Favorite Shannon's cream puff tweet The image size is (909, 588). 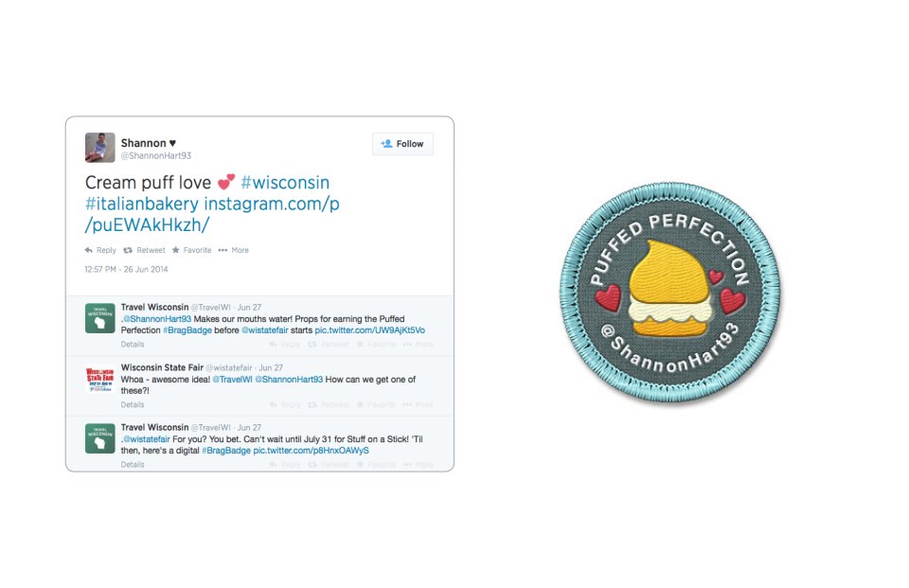(192, 250)
